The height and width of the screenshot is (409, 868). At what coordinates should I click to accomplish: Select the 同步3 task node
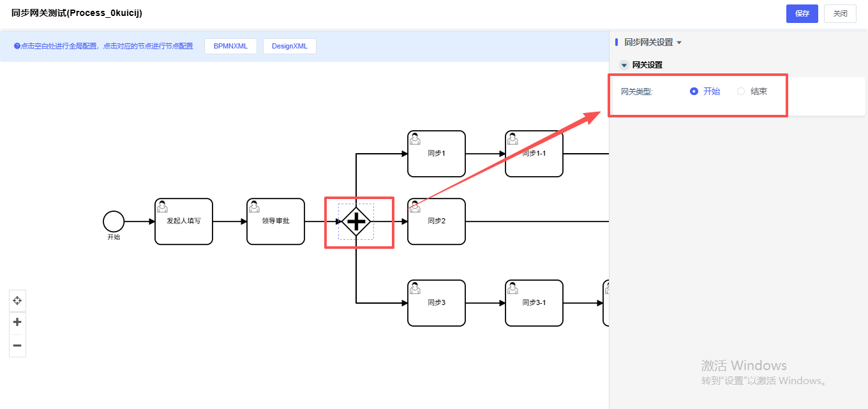[437, 303]
